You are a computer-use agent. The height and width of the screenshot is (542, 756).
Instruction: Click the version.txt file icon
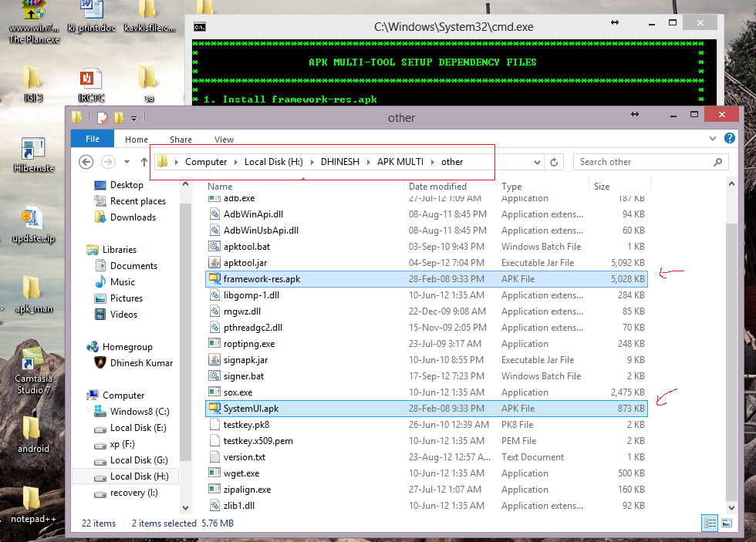click(x=214, y=456)
